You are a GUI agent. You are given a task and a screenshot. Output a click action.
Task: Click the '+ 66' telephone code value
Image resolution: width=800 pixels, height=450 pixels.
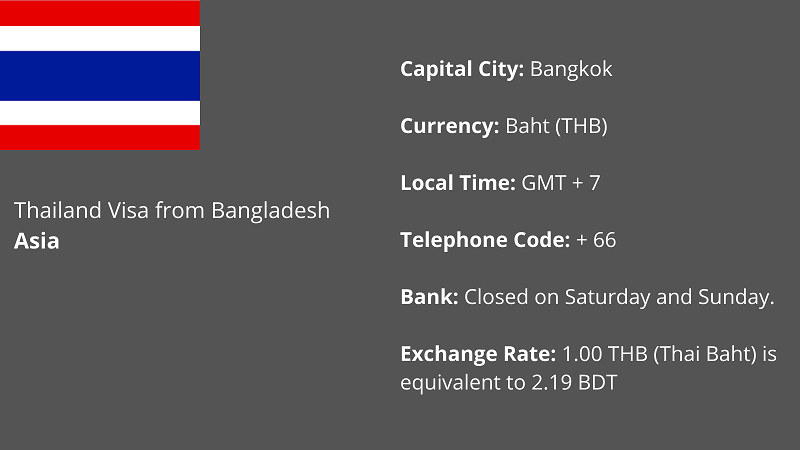[596, 240]
